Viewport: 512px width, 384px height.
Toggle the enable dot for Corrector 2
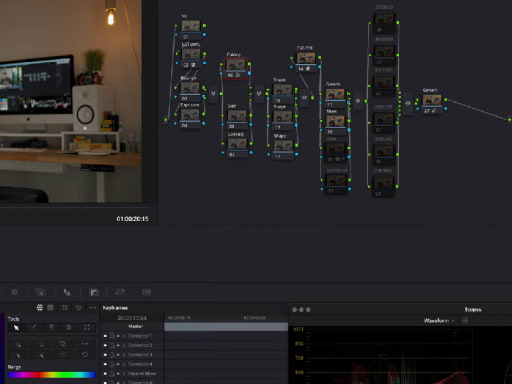105,345
